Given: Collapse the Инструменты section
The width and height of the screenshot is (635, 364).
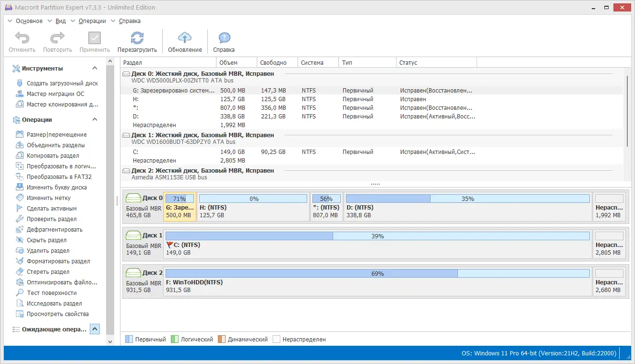Looking at the screenshot, I should pyautogui.click(x=95, y=68).
